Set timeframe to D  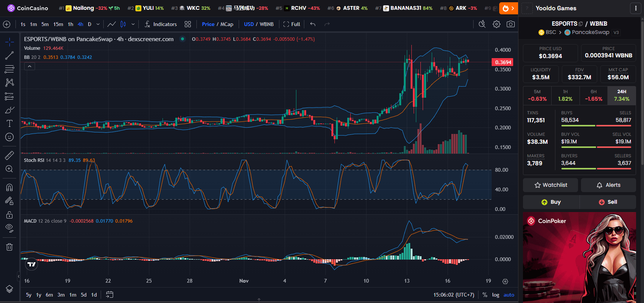pos(90,24)
